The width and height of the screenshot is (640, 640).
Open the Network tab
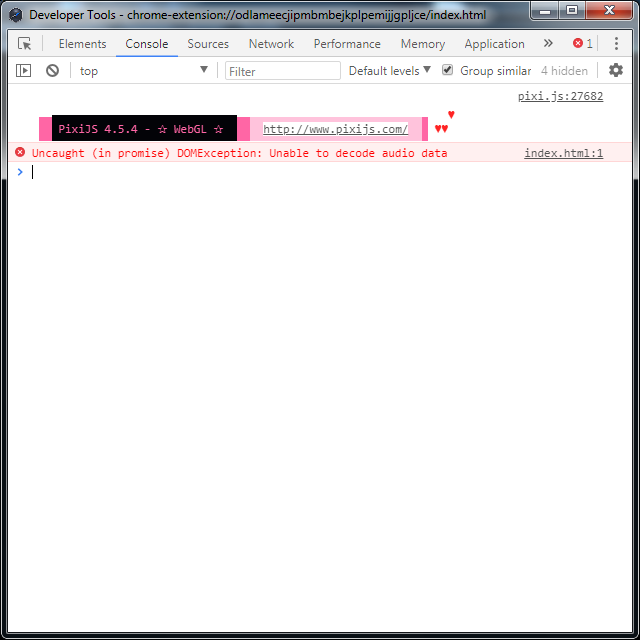click(271, 44)
